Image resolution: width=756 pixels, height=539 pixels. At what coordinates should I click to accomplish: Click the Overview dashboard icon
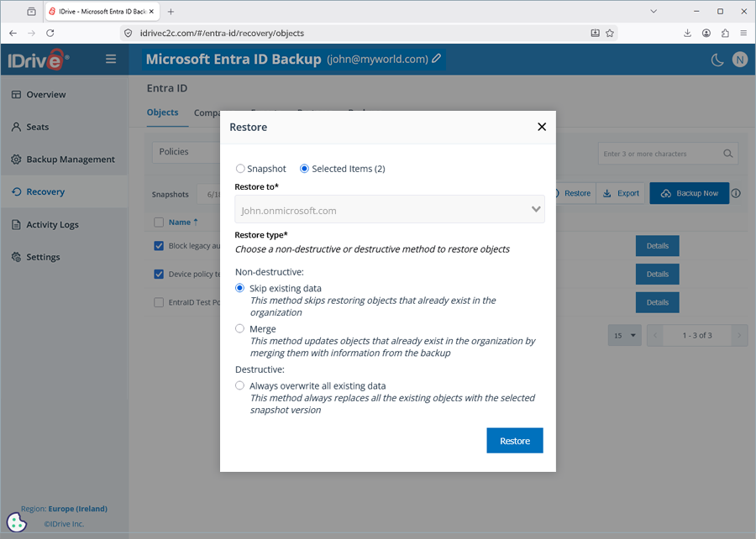[x=17, y=94]
